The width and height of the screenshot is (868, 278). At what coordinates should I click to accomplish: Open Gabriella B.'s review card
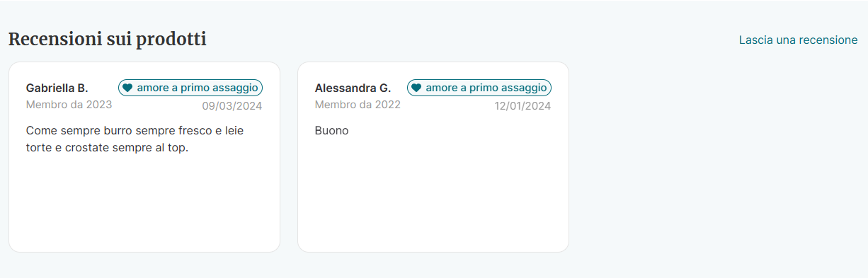pyautogui.click(x=144, y=157)
